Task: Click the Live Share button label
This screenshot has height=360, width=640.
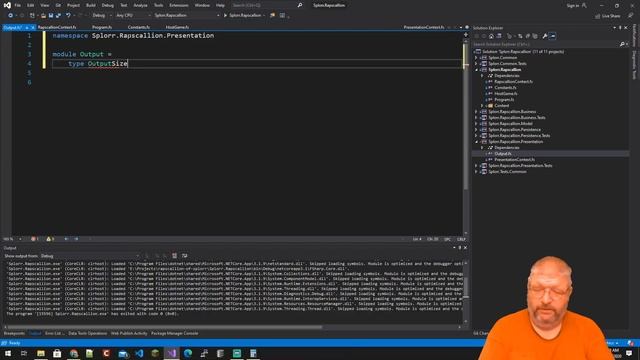Action: click(x=611, y=16)
